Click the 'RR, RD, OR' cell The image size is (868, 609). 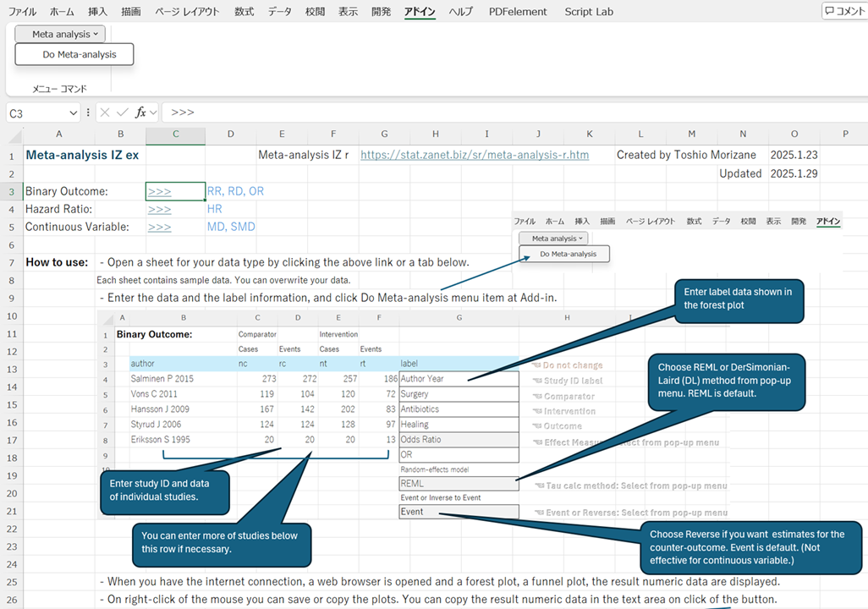click(x=235, y=191)
